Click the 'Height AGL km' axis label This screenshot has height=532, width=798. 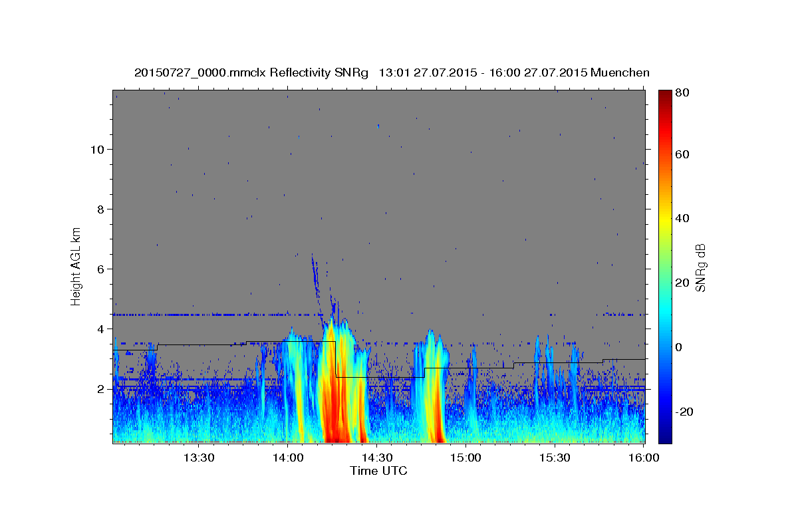click(x=76, y=266)
